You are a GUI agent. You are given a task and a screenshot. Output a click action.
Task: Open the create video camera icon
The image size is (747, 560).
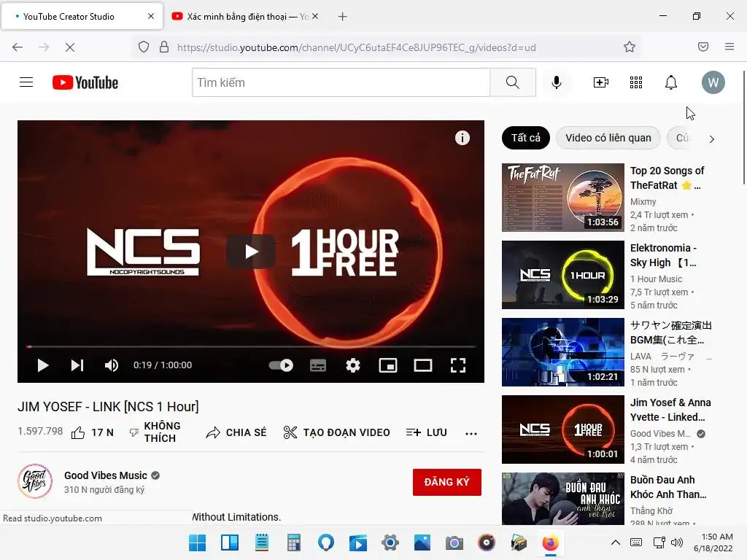coord(601,82)
